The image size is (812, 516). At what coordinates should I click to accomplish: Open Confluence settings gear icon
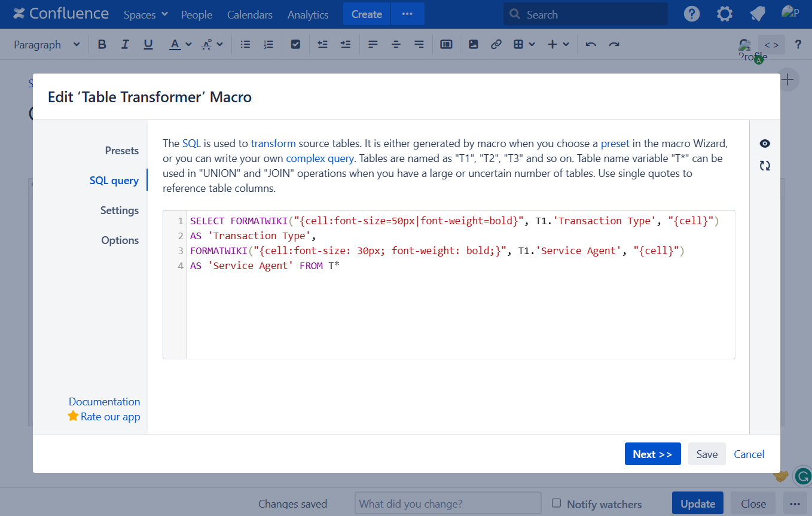coord(724,14)
